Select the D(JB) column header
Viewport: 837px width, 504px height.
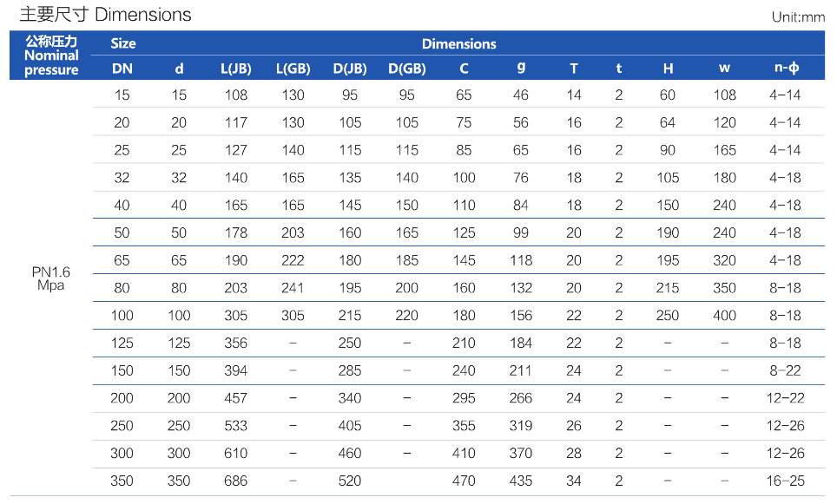click(350, 69)
